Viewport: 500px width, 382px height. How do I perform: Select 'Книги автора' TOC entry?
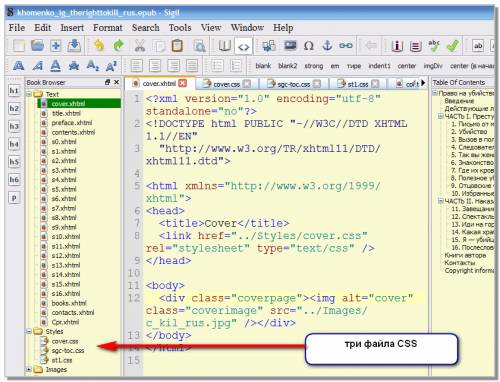coord(465,255)
